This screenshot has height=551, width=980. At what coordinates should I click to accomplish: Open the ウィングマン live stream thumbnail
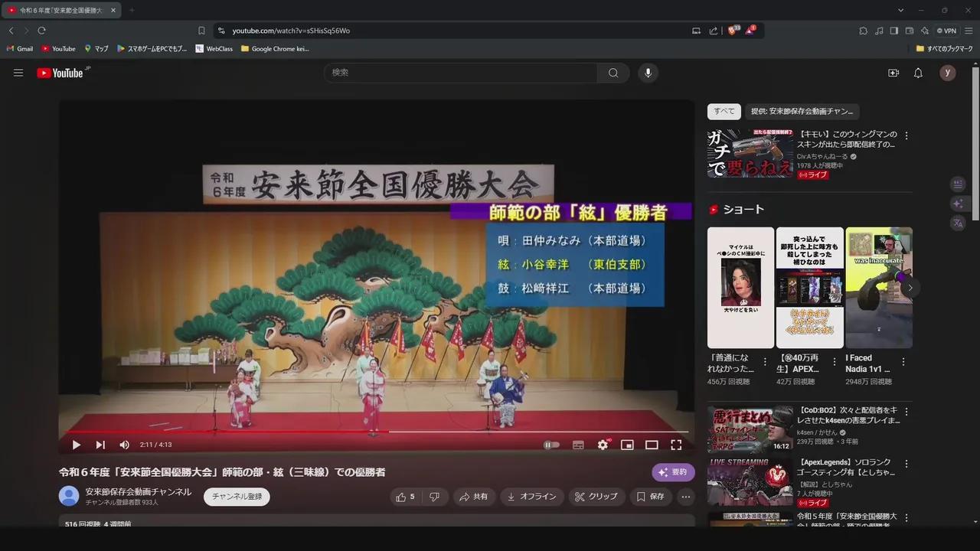(750, 153)
